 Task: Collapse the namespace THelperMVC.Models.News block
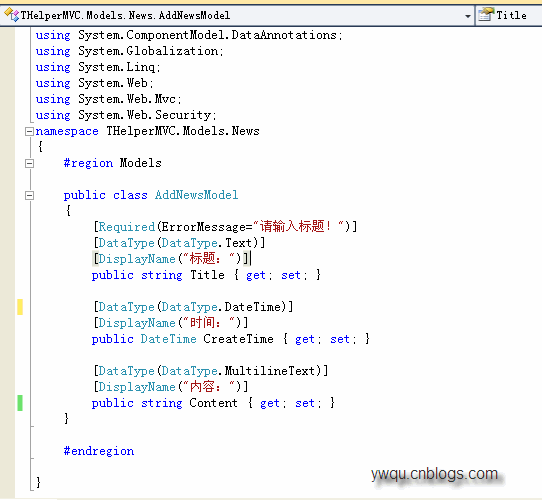tap(29, 131)
